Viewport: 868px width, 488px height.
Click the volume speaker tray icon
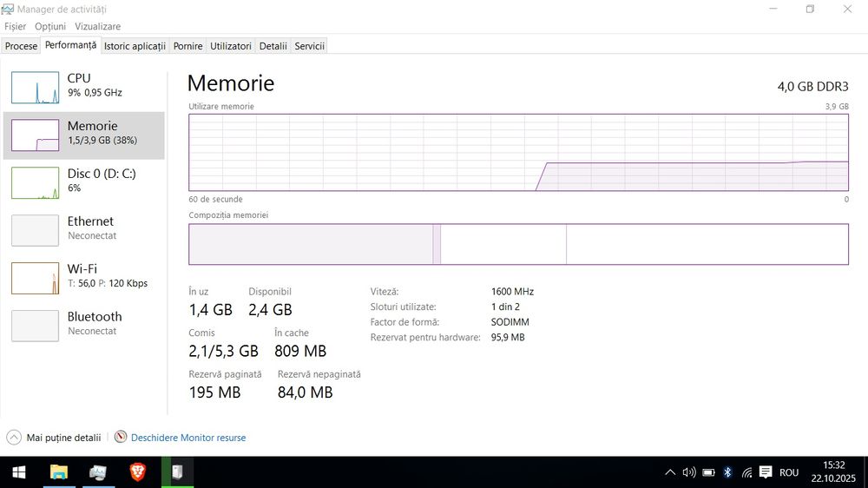[689, 472]
